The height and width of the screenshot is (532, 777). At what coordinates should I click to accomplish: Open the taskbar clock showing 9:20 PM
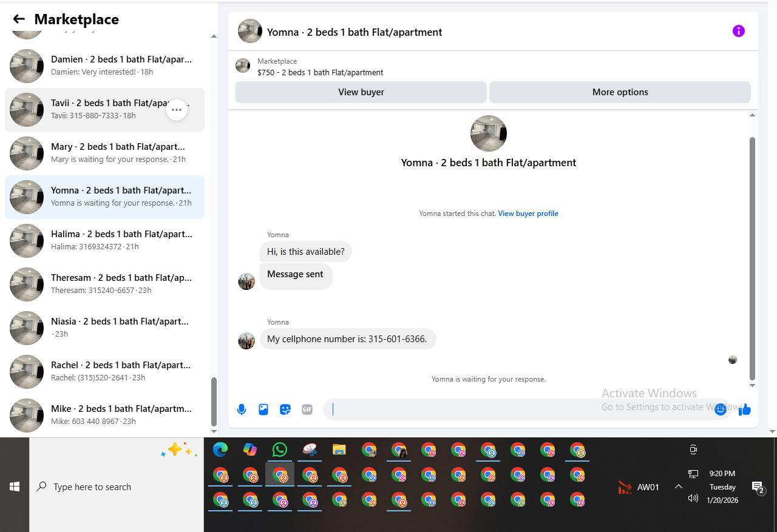722,487
